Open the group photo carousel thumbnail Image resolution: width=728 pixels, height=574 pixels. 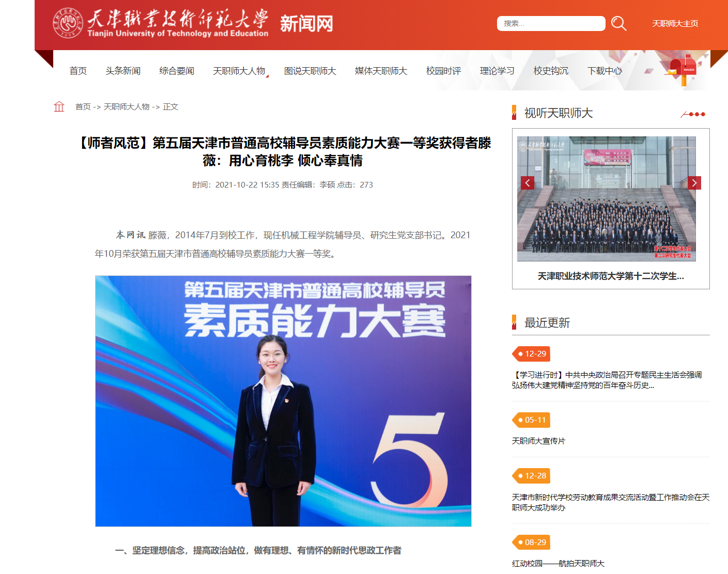[x=606, y=199]
